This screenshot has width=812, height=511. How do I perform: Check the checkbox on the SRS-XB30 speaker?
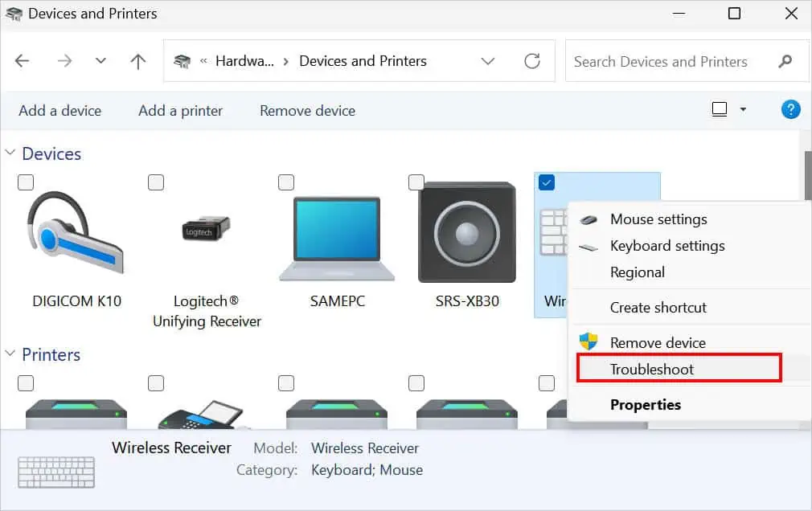point(416,182)
